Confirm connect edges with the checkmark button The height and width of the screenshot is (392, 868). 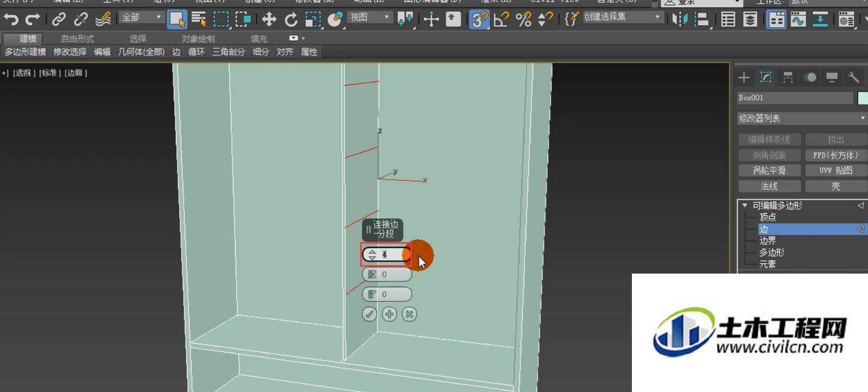coord(370,314)
